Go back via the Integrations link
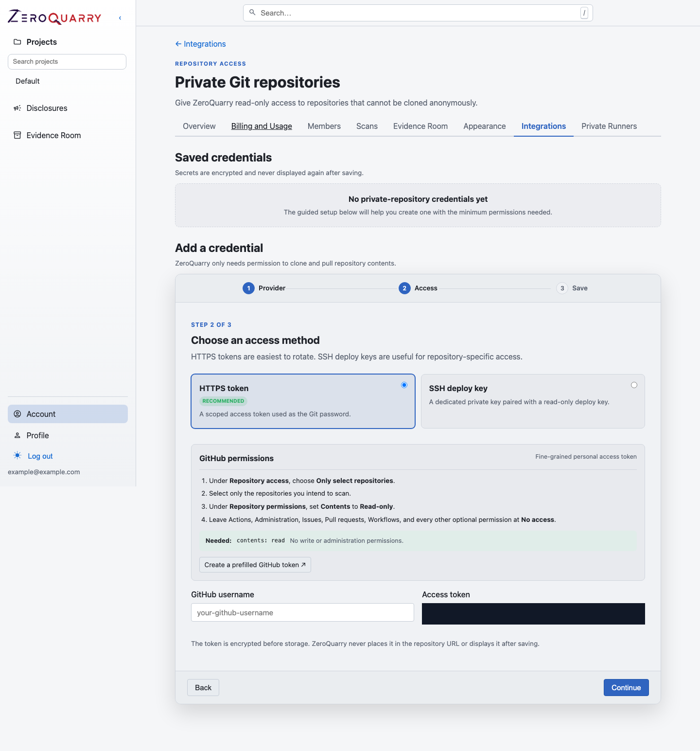 (x=200, y=44)
